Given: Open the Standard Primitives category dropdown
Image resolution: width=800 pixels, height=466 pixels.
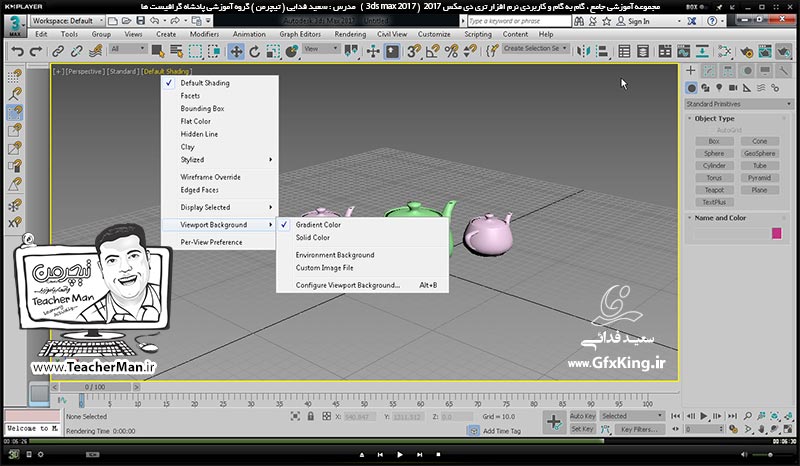Looking at the screenshot, I should (x=738, y=104).
